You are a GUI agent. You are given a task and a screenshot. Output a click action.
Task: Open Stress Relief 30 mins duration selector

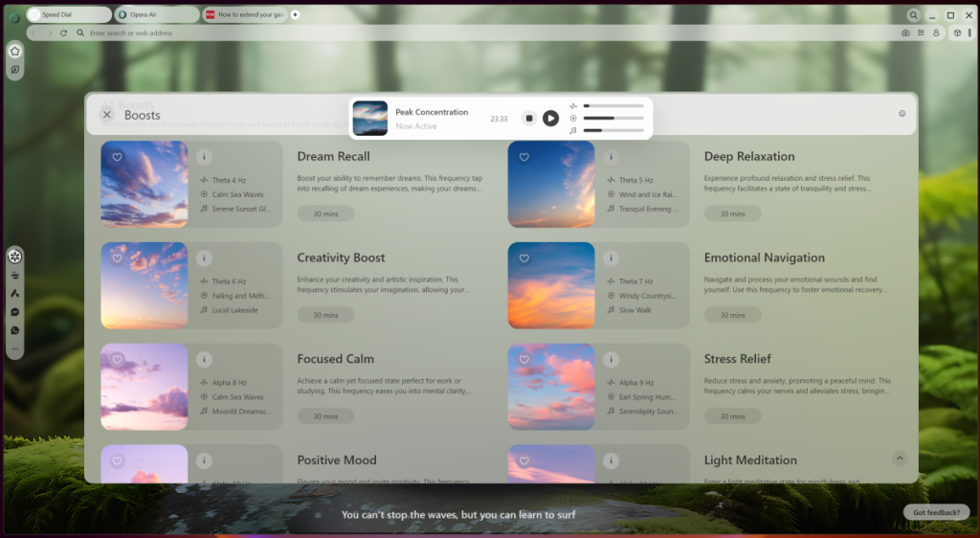click(x=732, y=416)
